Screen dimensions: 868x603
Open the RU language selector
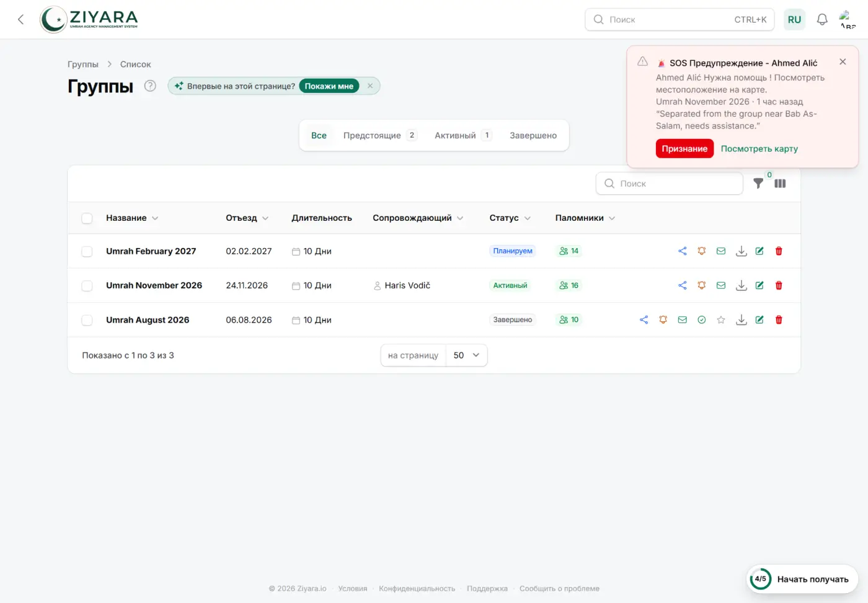pos(794,19)
